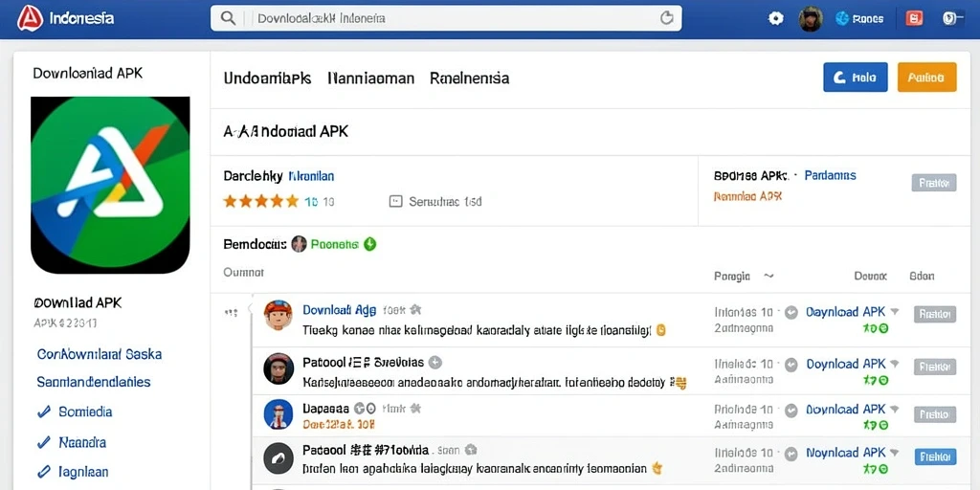The image size is (980, 490).
Task: Toggle the Naandra check item
Action: point(71,442)
